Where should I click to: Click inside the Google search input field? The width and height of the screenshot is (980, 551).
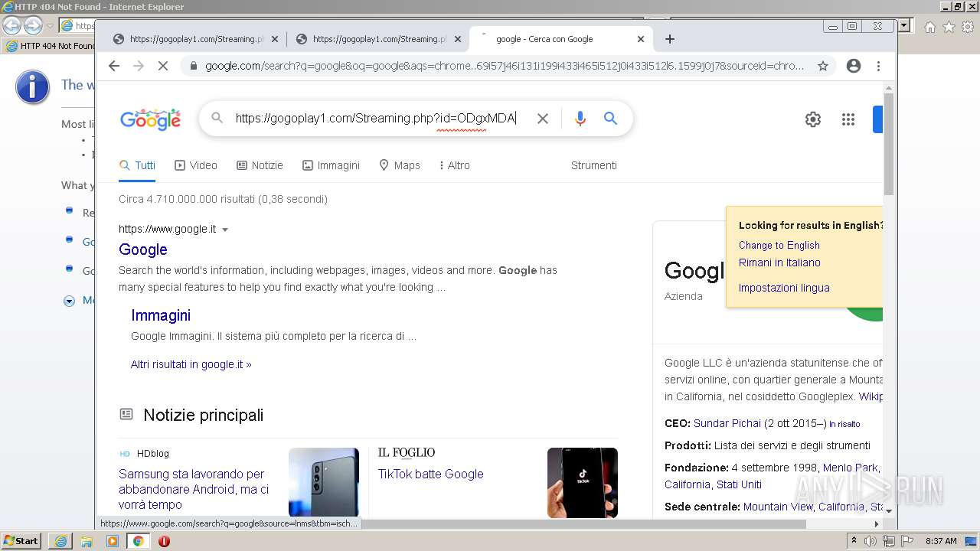tap(375, 119)
